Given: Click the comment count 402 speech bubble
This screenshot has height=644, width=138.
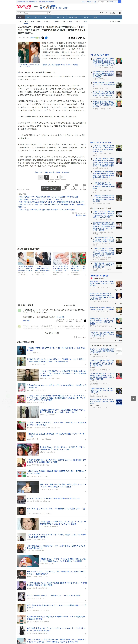Looking at the screenshot, I should click(33, 38).
